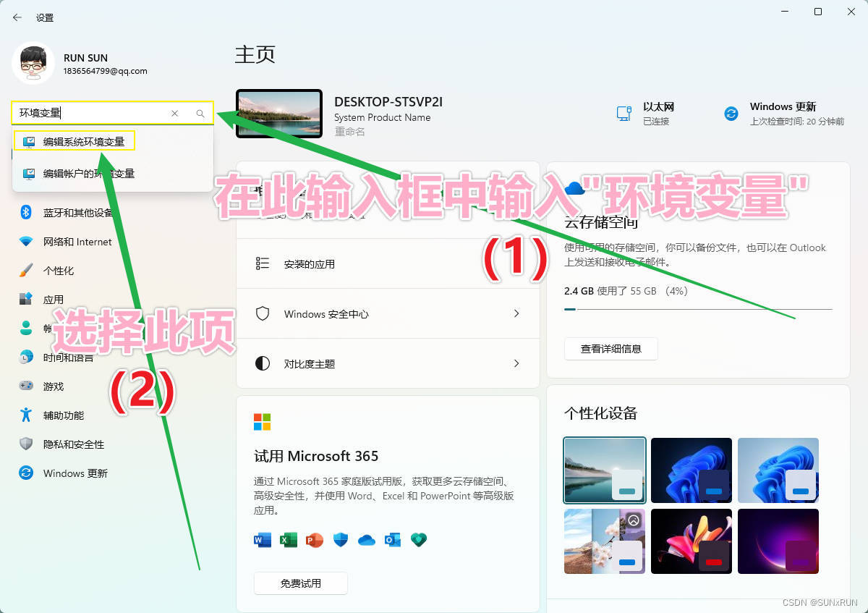The image size is (868, 613).
Task: Click the shield 隐私和安全性 icon
Action: (x=26, y=444)
